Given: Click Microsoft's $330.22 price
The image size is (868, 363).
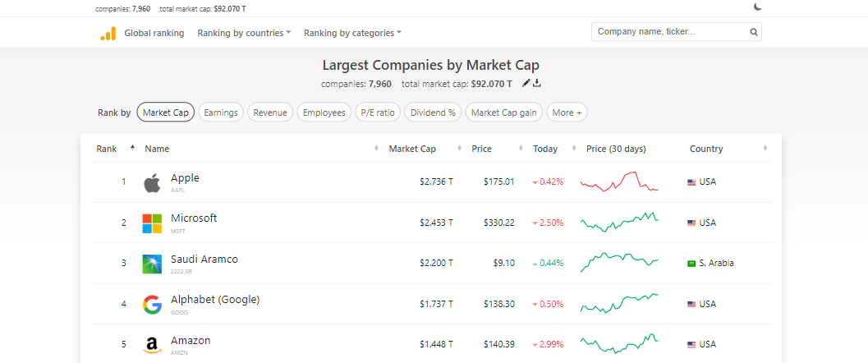Looking at the screenshot, I should (x=498, y=223).
